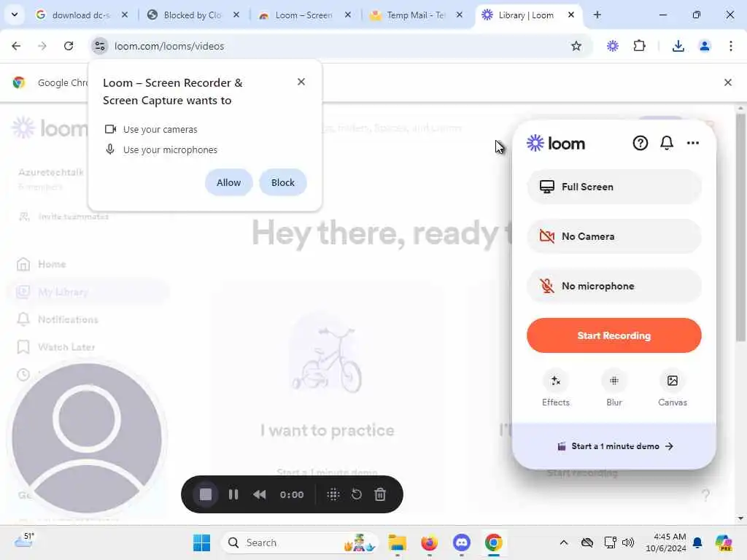Screen dimensions: 747x560
Task: Pause recording in control bar
Action: [233, 494]
